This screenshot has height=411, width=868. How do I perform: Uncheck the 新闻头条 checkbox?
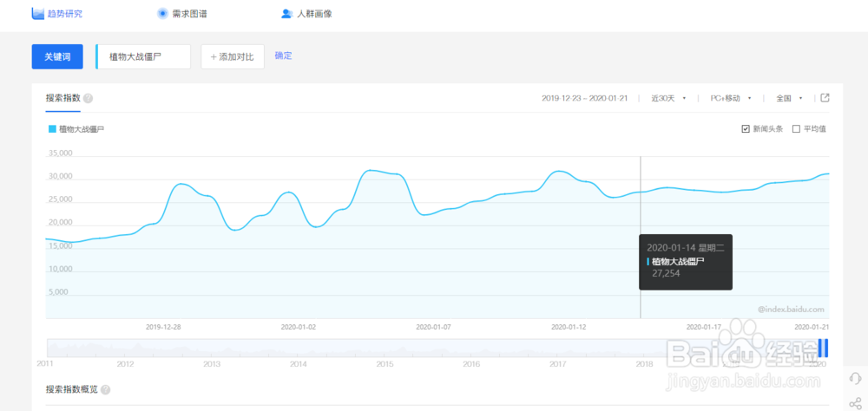tap(746, 129)
